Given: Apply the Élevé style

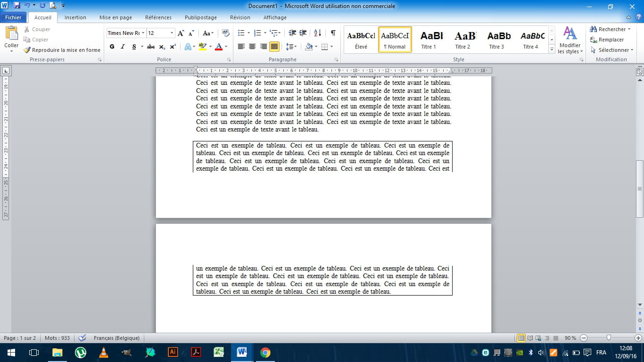Looking at the screenshot, I should tap(361, 40).
